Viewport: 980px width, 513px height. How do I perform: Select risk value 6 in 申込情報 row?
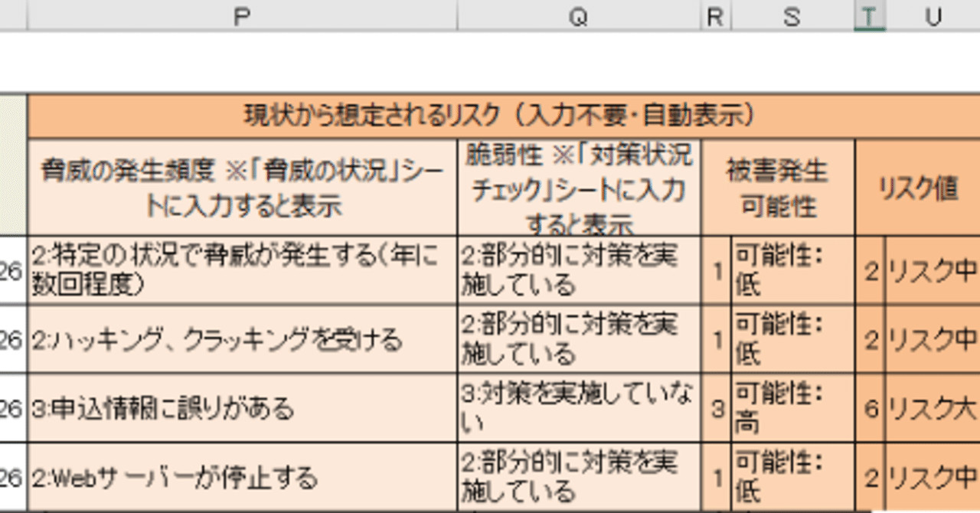870,408
